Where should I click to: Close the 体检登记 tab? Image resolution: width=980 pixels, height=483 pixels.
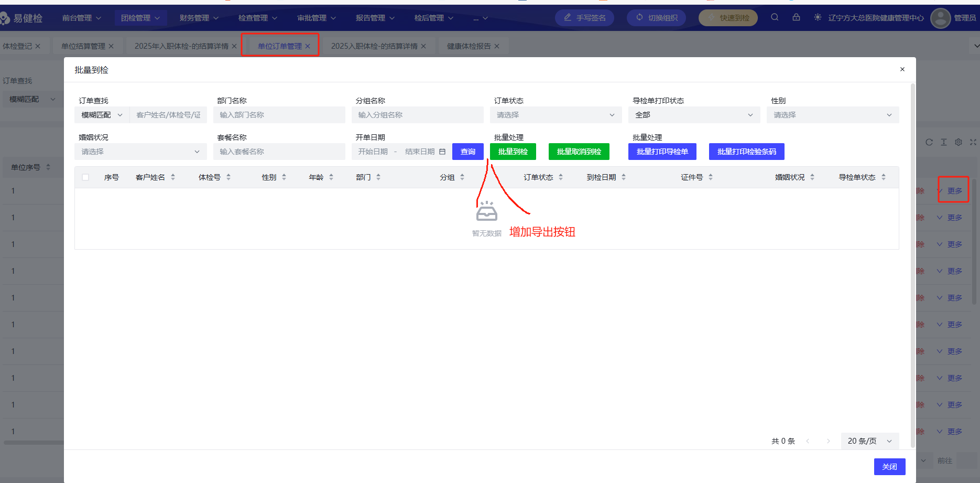click(x=38, y=46)
